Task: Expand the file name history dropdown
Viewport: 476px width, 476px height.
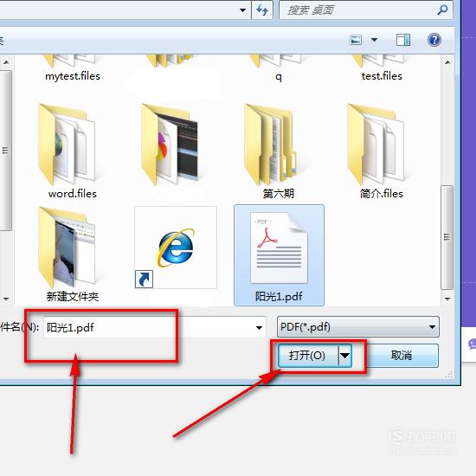Action: pyautogui.click(x=259, y=327)
